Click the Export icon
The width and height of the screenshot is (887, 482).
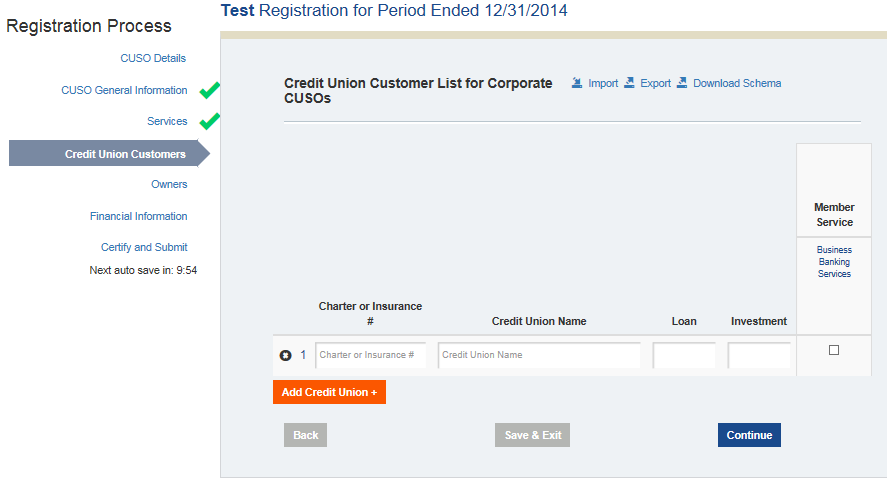(629, 83)
